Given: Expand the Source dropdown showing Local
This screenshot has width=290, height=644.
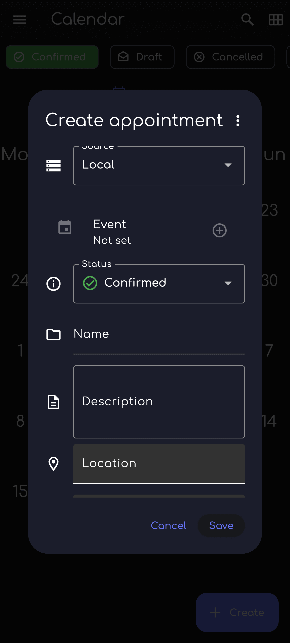Looking at the screenshot, I should tap(159, 166).
